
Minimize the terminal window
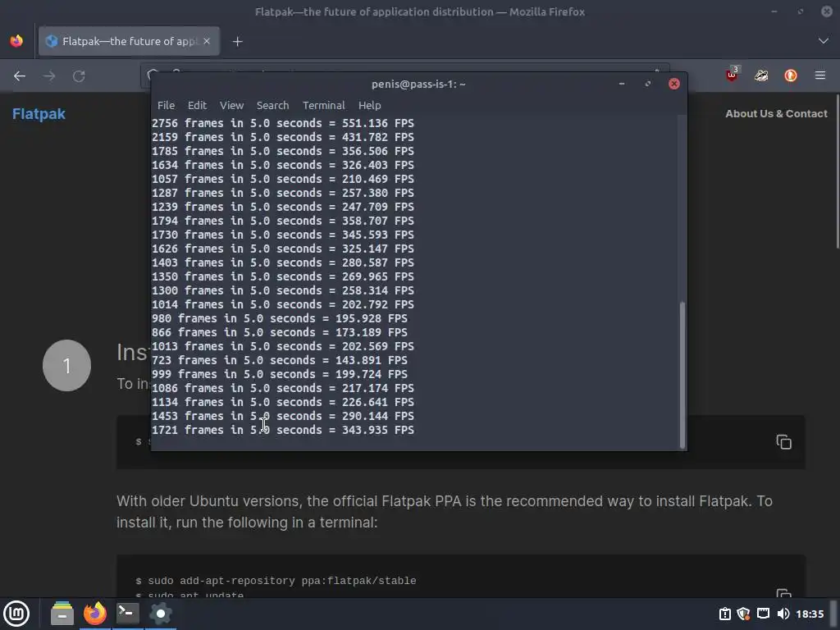click(x=622, y=84)
